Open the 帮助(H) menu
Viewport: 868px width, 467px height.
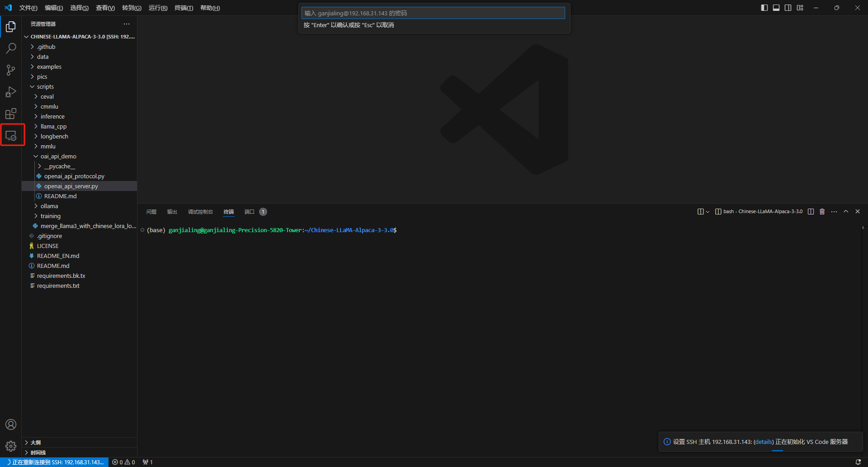click(x=210, y=8)
